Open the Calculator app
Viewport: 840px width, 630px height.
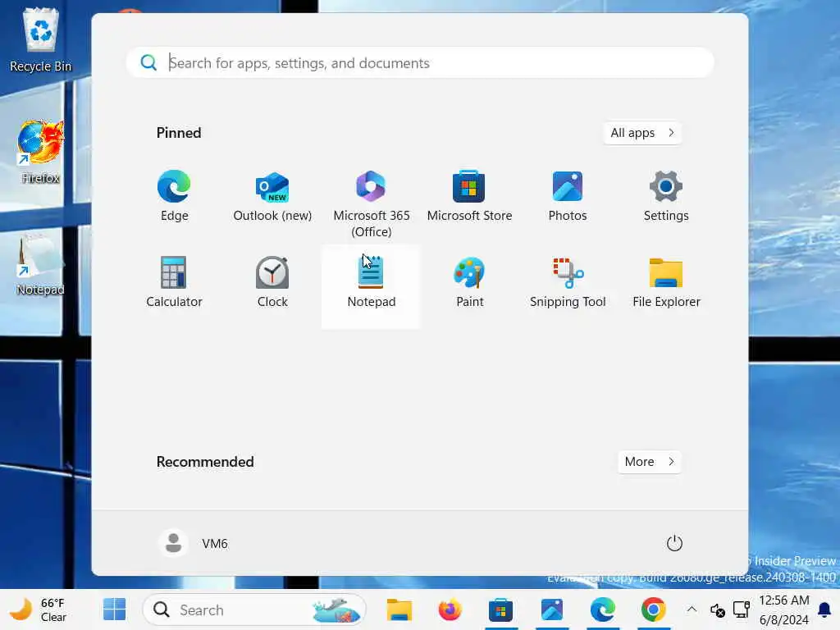[174, 282]
